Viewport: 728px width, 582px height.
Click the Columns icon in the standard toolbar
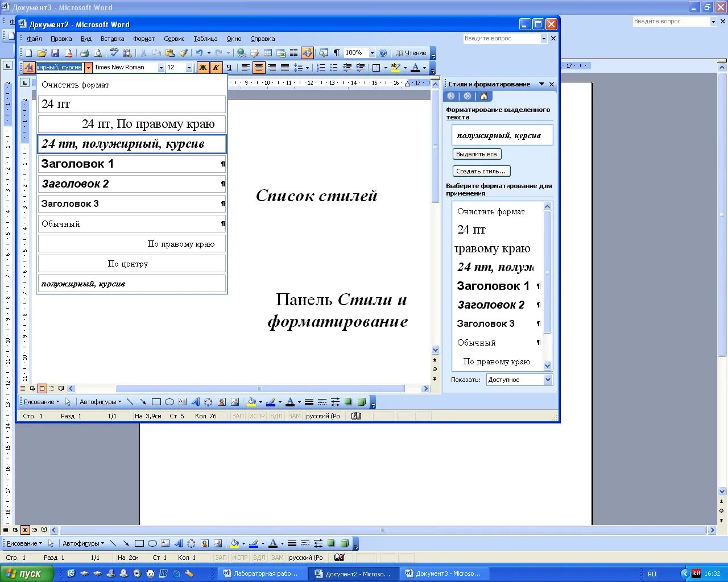click(x=293, y=53)
